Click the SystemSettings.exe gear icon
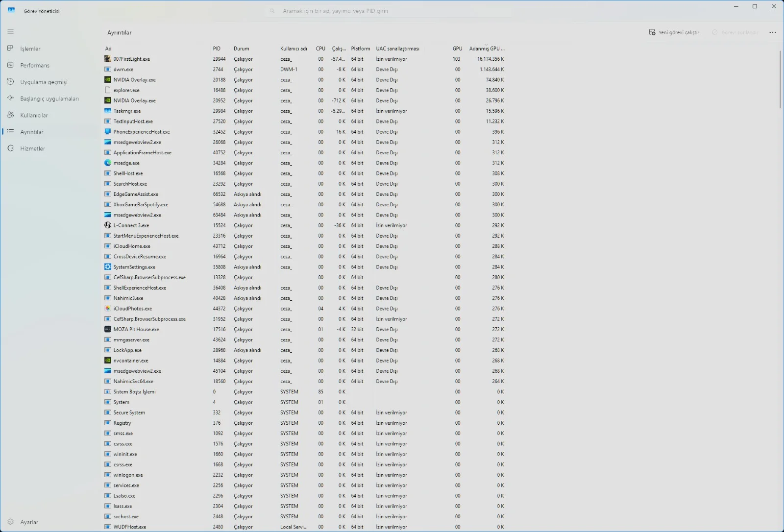Image resolution: width=784 pixels, height=532 pixels. (x=108, y=267)
